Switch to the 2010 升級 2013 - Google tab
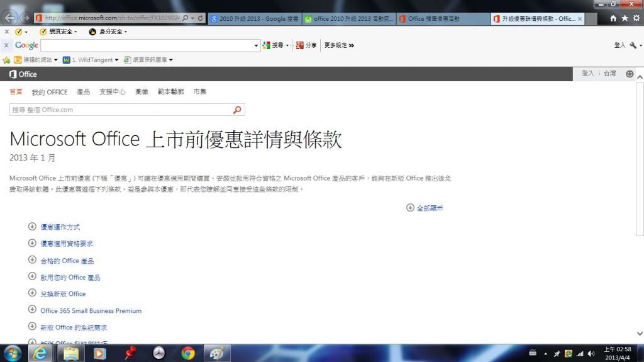The image size is (644, 362). [255, 18]
